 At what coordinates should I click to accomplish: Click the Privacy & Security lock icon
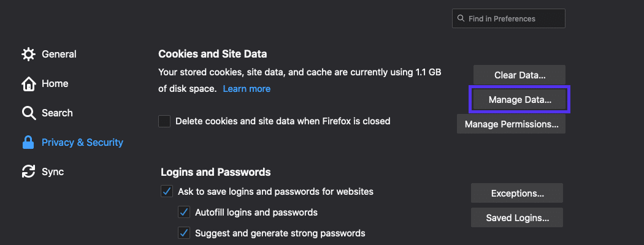pos(28,143)
